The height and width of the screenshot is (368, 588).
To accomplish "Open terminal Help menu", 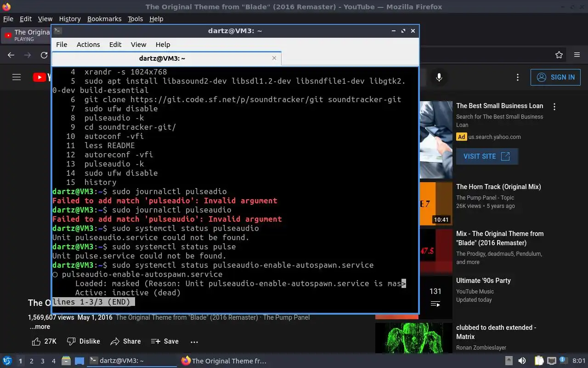I will pyautogui.click(x=163, y=45).
